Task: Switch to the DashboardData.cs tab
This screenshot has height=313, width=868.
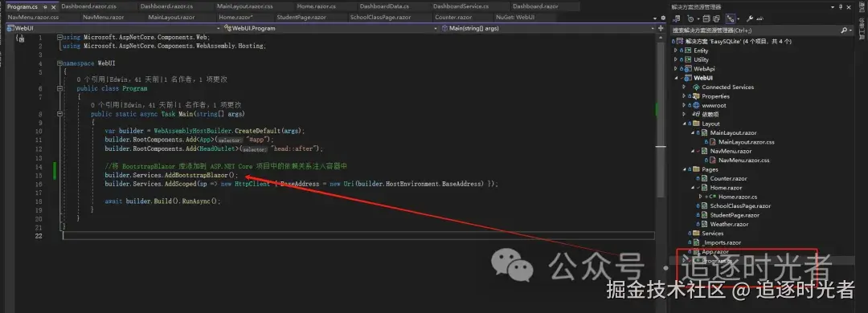Action: [x=384, y=6]
